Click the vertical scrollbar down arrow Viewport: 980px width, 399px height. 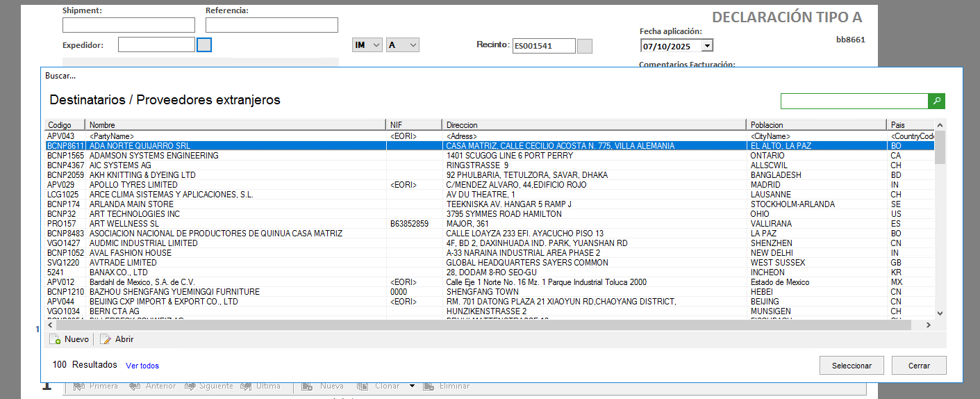(x=940, y=313)
